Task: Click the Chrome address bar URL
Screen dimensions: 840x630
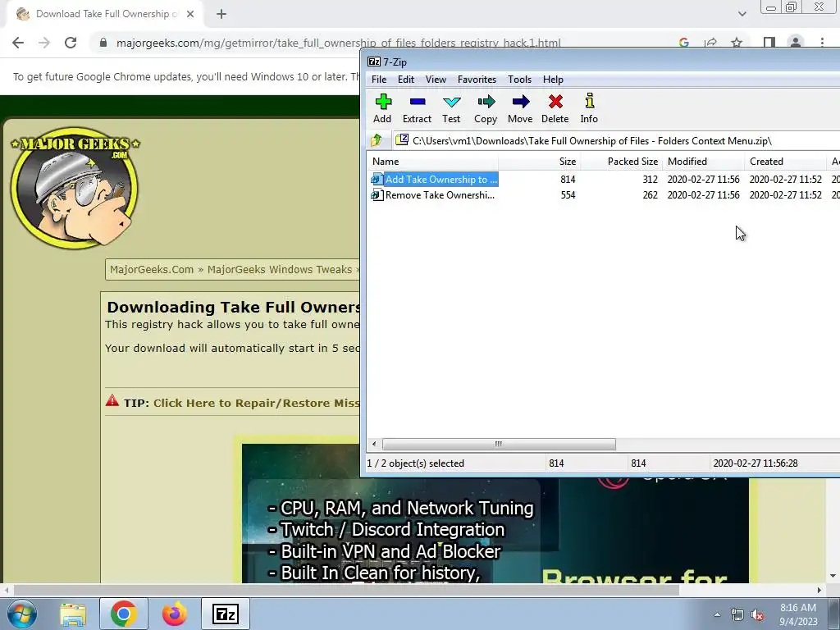Action: [x=338, y=43]
